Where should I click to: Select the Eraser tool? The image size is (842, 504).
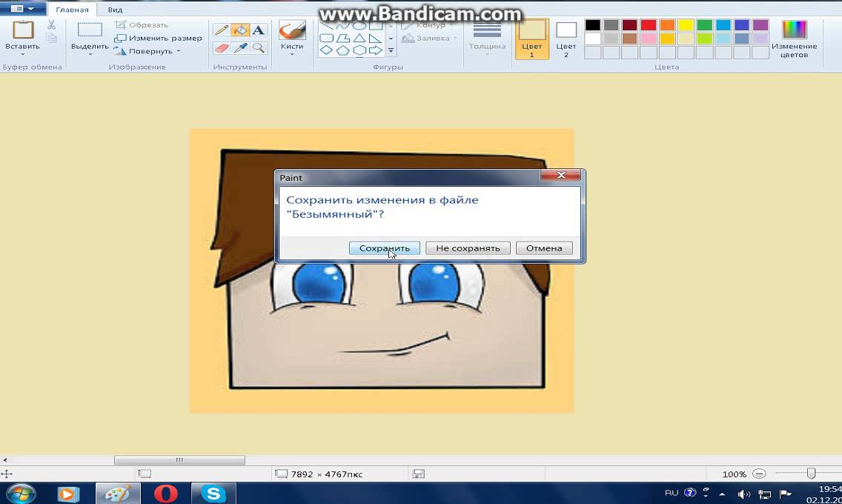click(x=221, y=47)
